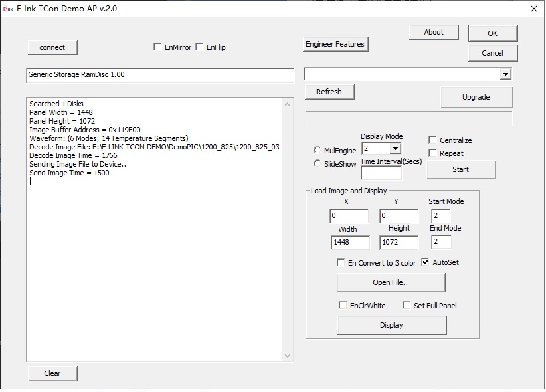Click the 'Image Buffer Address = 0x119F00' line
546x392 pixels.
85,130
